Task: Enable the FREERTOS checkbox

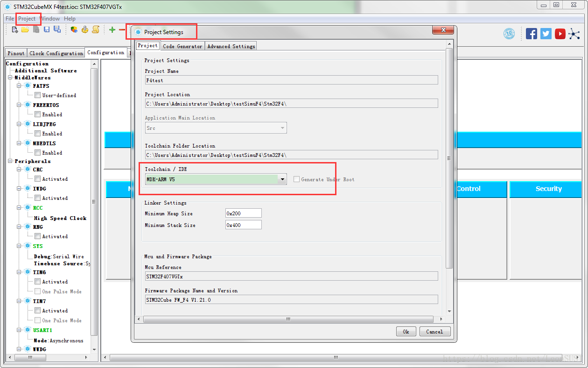Action: (x=37, y=114)
